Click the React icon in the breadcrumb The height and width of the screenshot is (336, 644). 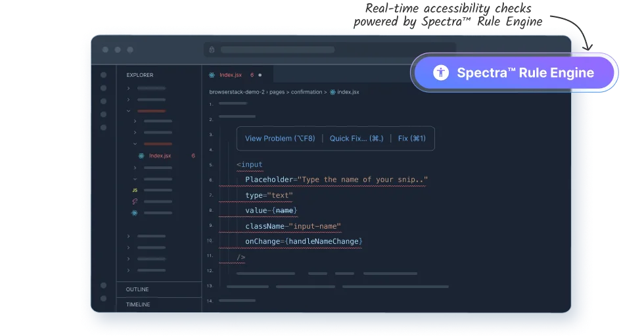click(333, 92)
